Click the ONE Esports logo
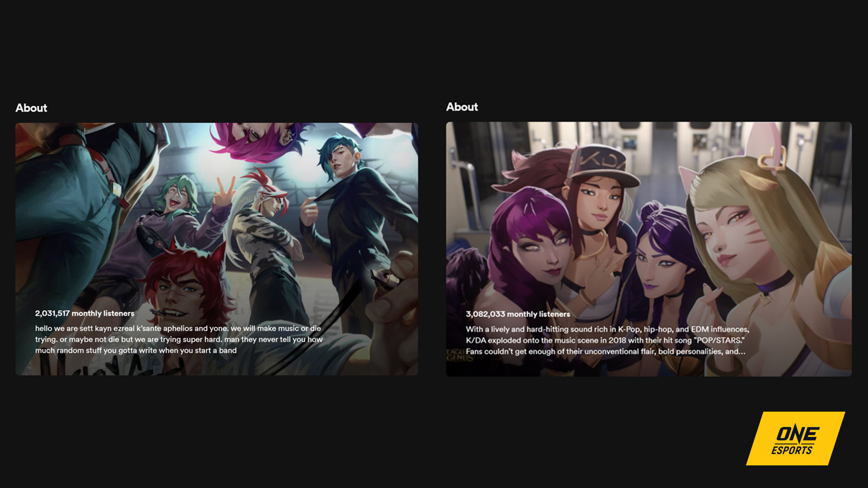The width and height of the screenshot is (868, 488). [x=795, y=439]
